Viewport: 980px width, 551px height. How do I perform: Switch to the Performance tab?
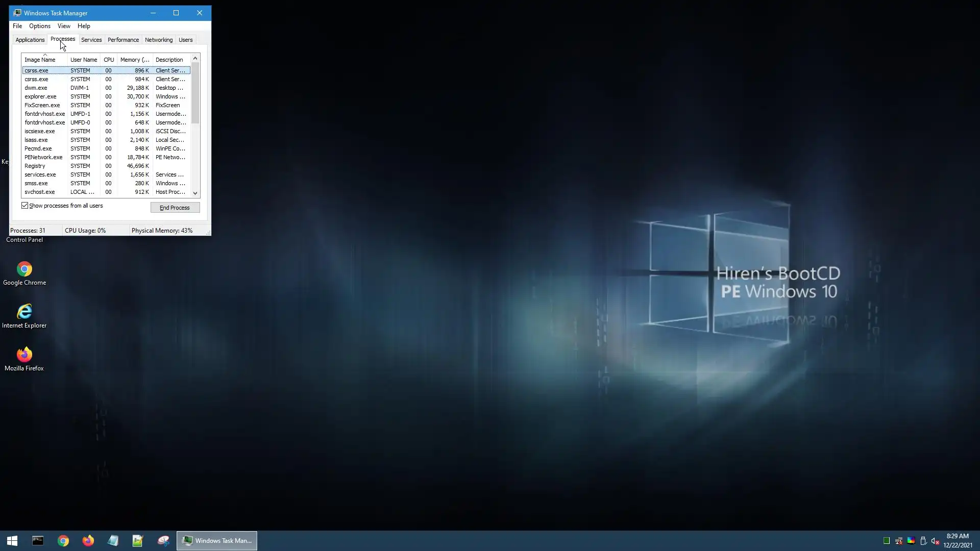point(123,40)
